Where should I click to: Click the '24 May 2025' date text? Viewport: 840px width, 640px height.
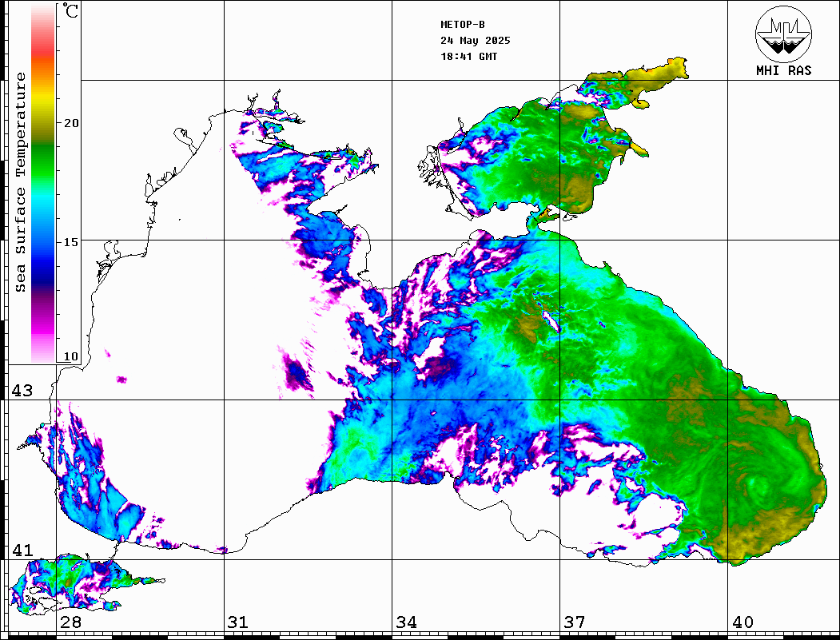[476, 41]
